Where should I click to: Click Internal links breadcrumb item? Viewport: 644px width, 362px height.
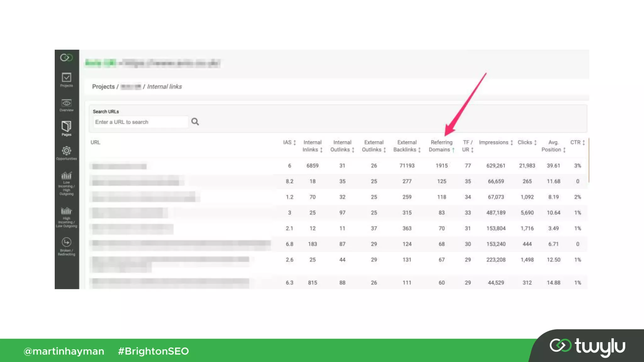coord(164,86)
